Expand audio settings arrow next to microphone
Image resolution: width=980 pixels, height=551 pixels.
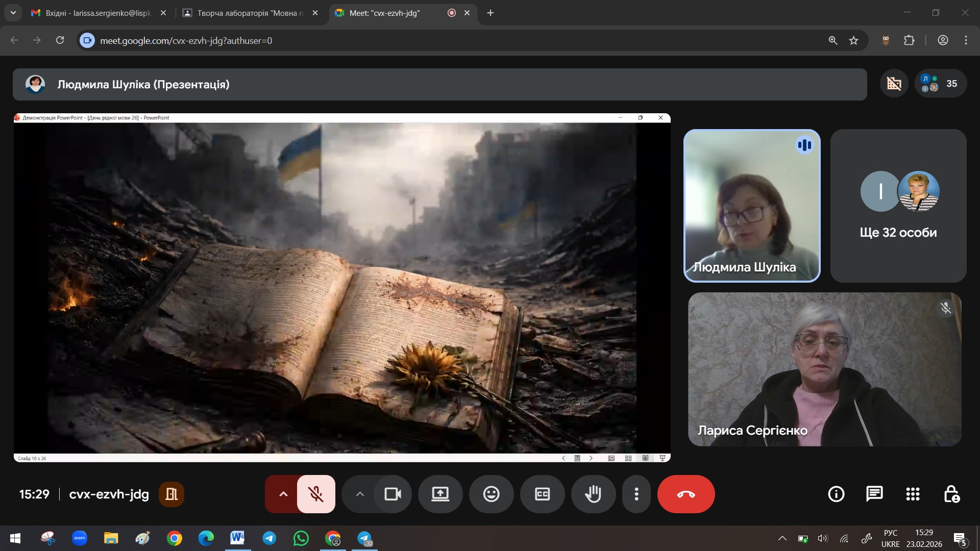tap(283, 494)
